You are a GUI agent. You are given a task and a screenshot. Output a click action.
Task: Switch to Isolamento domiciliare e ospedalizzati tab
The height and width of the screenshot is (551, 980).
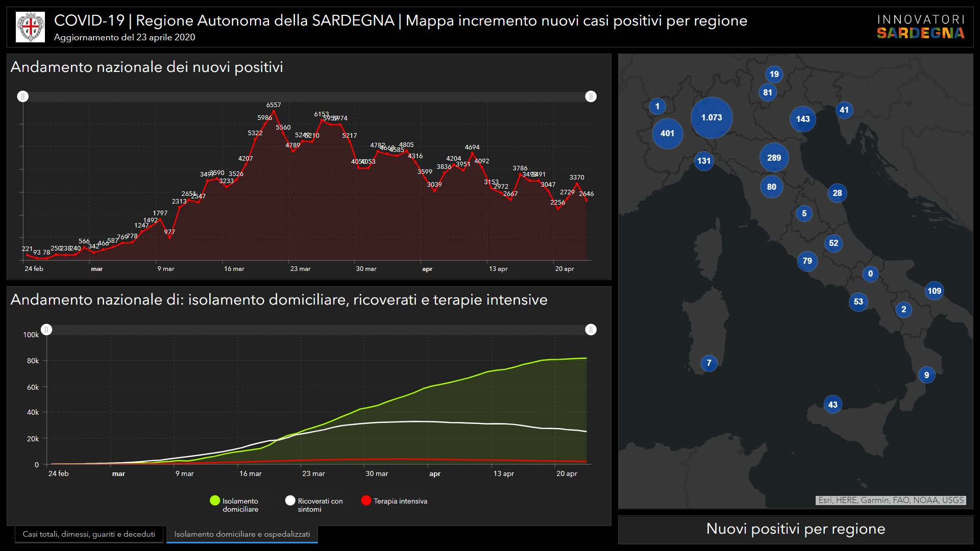[x=242, y=534]
